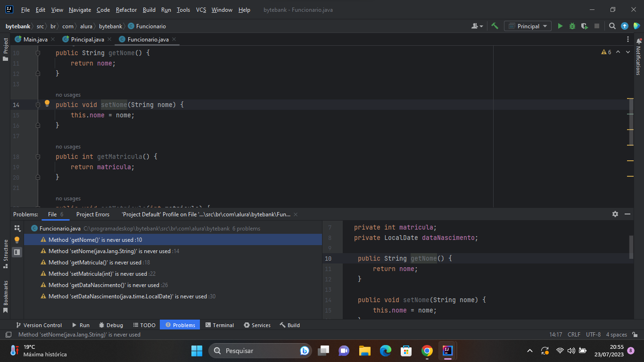
Task: Jump to previous highlighted warning up arrow
Action: pos(618,52)
